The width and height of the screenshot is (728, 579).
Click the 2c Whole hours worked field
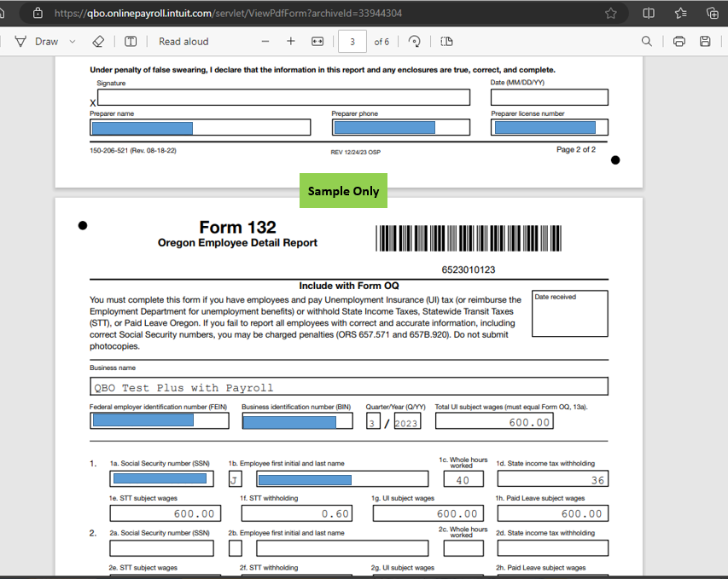pos(463,548)
